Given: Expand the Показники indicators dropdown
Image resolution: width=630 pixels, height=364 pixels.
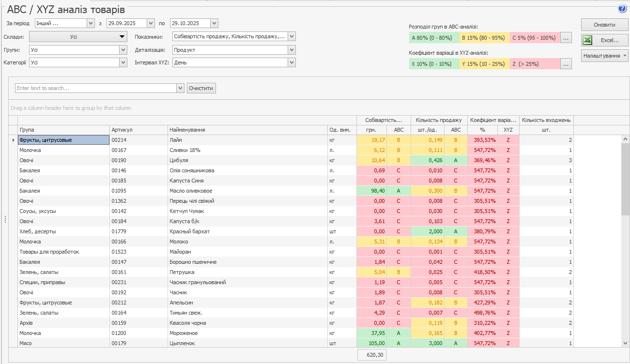Looking at the screenshot, I should 291,36.
